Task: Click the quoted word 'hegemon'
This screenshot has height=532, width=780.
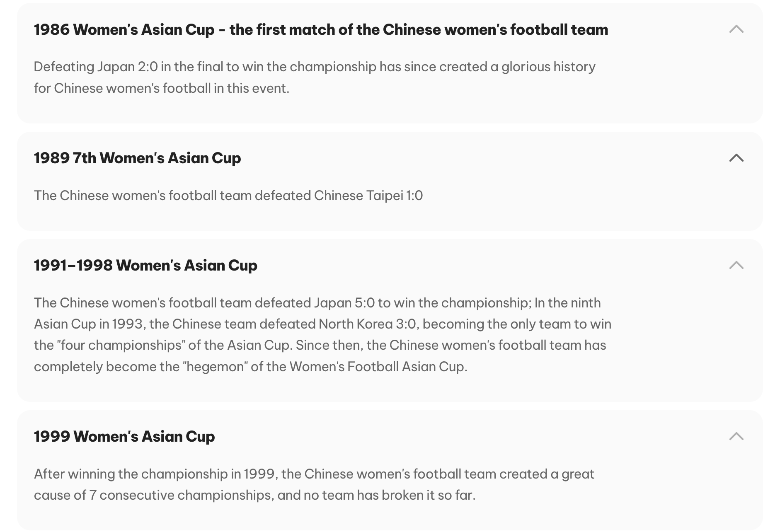Action: coord(215,367)
